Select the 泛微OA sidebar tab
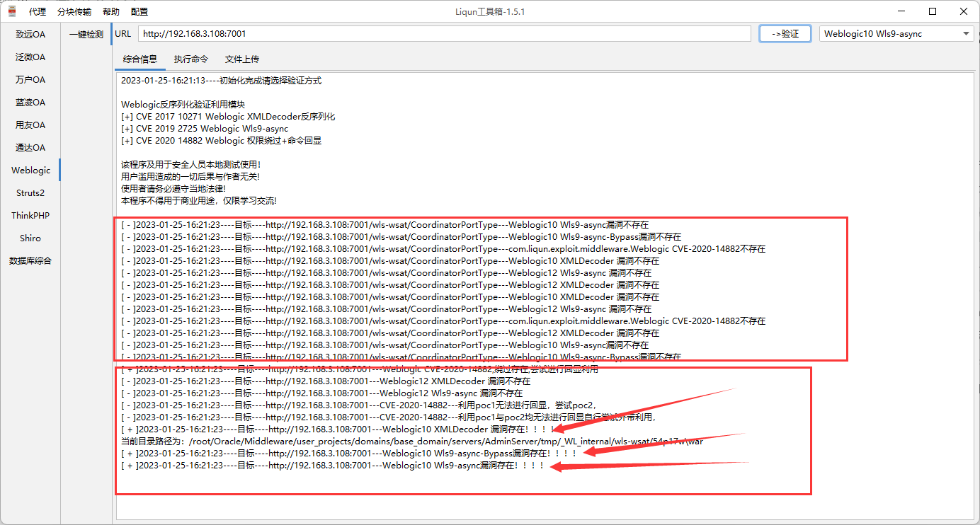This screenshot has height=525, width=980. (x=30, y=57)
